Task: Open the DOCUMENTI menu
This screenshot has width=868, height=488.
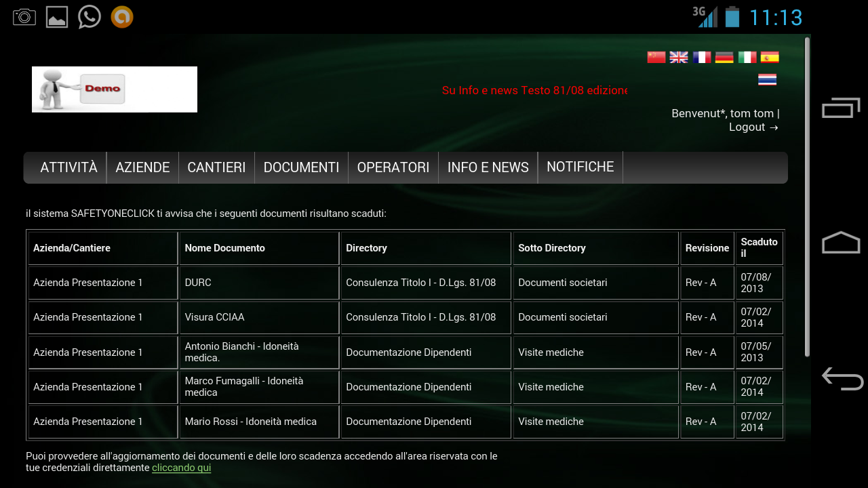Action: point(301,167)
